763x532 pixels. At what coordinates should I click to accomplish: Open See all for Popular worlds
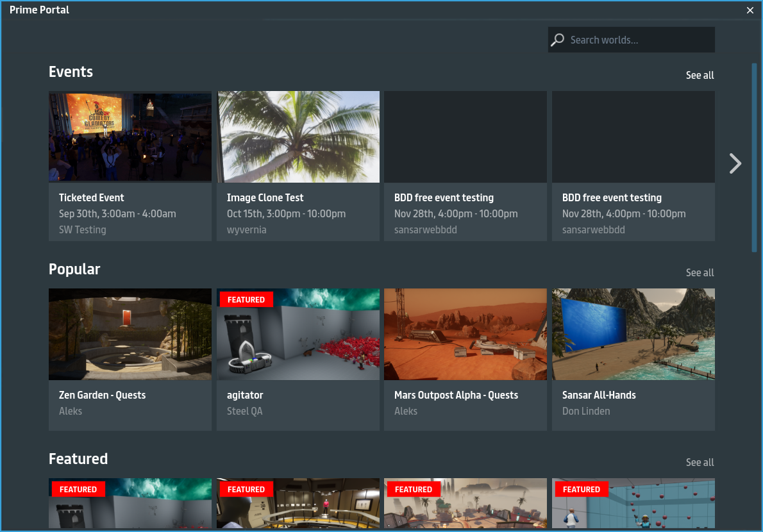700,272
